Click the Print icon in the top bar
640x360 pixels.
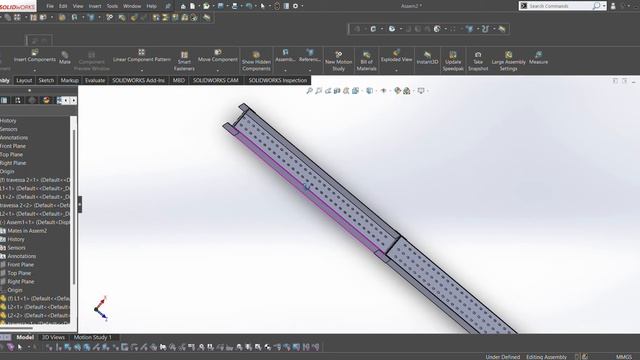[235, 6]
